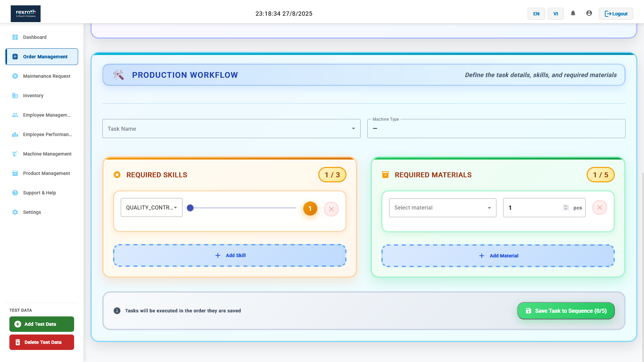Screen dimensions: 644x362
Task: Click Save Task to Sequence button
Action: click(x=566, y=311)
